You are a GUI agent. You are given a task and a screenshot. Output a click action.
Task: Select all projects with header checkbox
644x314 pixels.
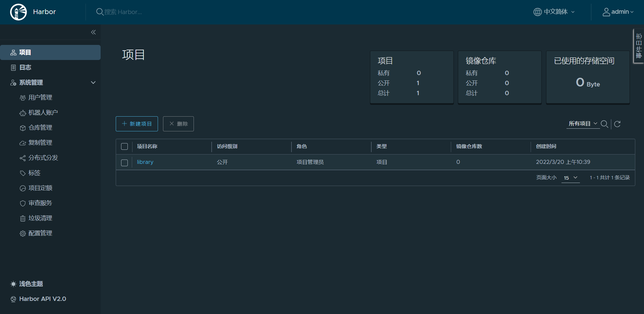click(124, 146)
